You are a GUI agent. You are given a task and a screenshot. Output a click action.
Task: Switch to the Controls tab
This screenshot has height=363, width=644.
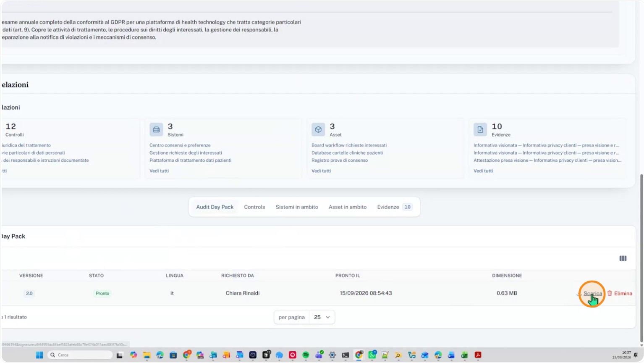(x=254, y=207)
